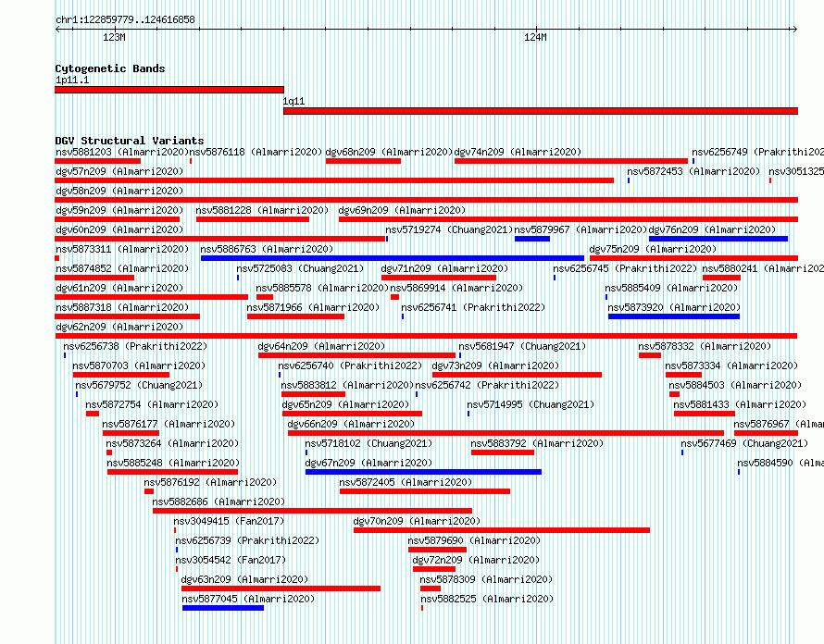
Task: Click the Cytogenetic Bands track title
Action: 110,68
